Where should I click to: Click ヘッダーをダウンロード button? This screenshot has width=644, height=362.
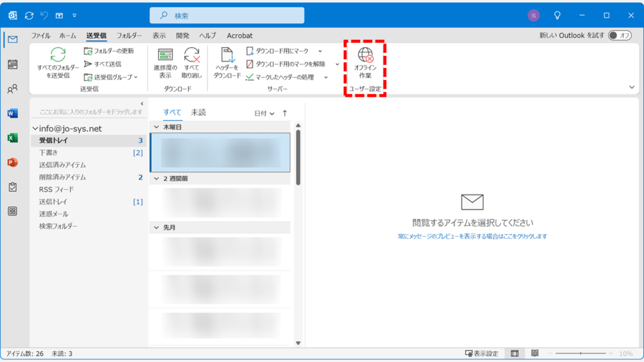(227, 63)
